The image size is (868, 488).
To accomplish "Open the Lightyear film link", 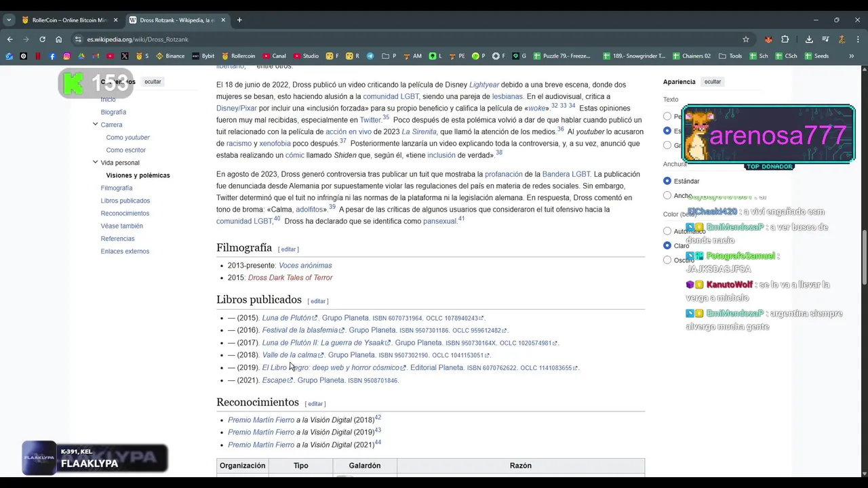I will coord(484,85).
